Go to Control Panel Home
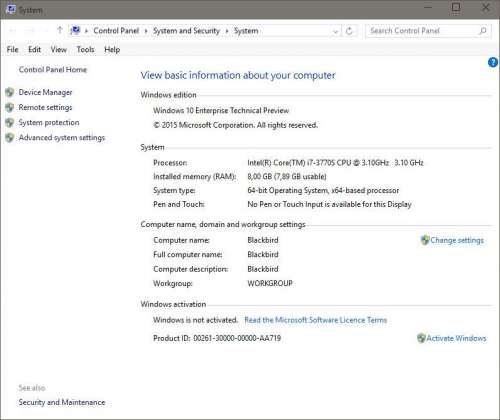 click(x=53, y=69)
